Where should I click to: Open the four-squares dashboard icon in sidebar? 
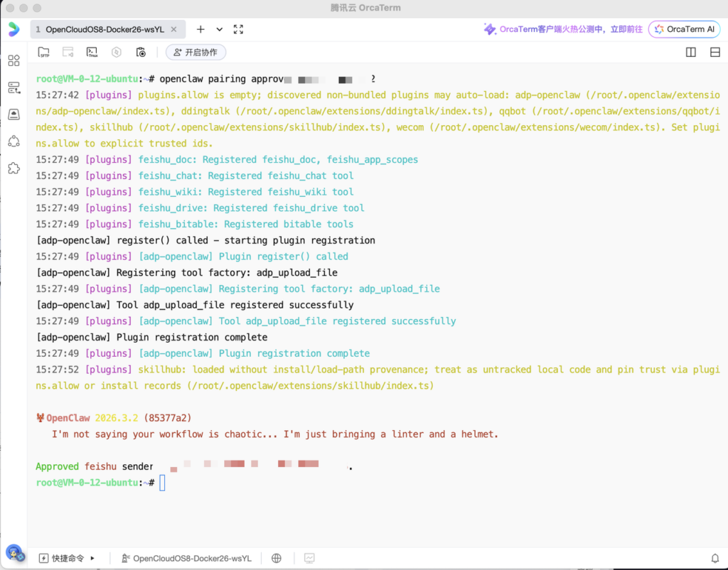tap(14, 60)
